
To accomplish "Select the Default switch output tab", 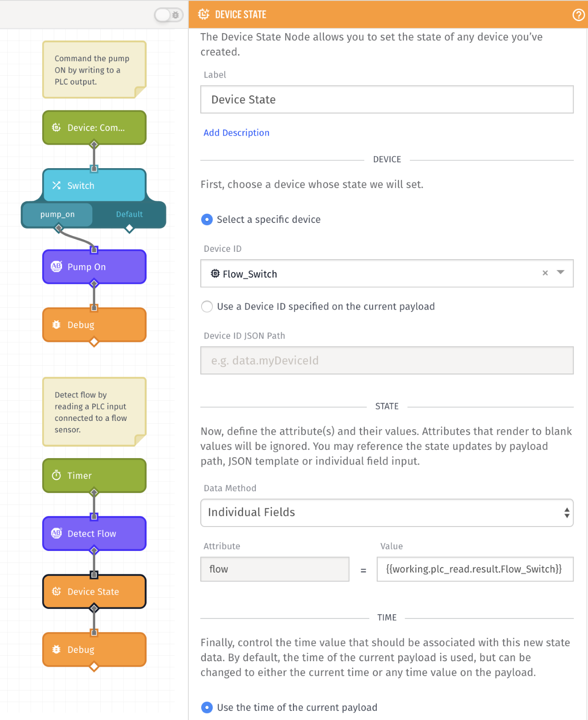I will [x=129, y=215].
